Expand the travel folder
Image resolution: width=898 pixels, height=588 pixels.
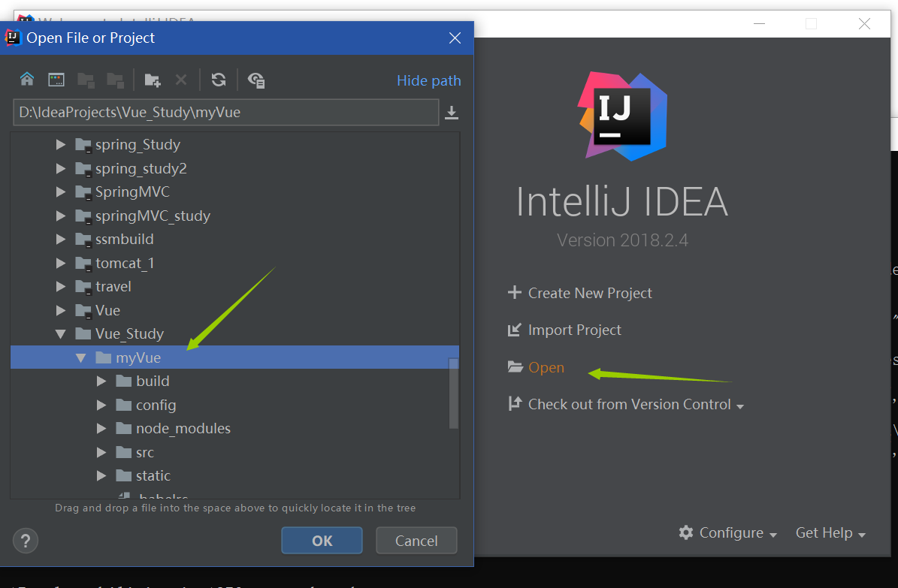61,286
